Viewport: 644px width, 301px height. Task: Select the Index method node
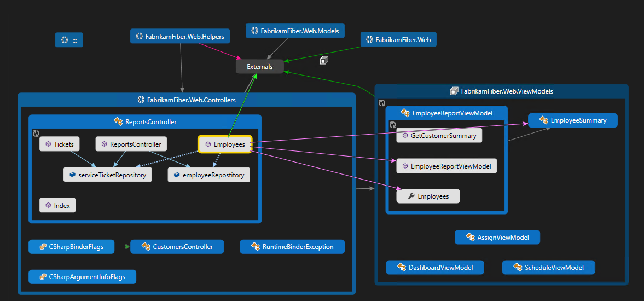click(x=57, y=206)
